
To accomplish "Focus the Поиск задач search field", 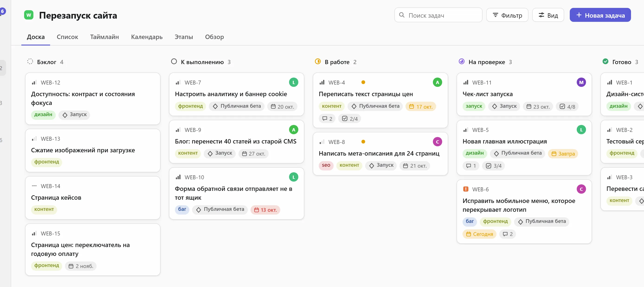I will pyautogui.click(x=438, y=15).
